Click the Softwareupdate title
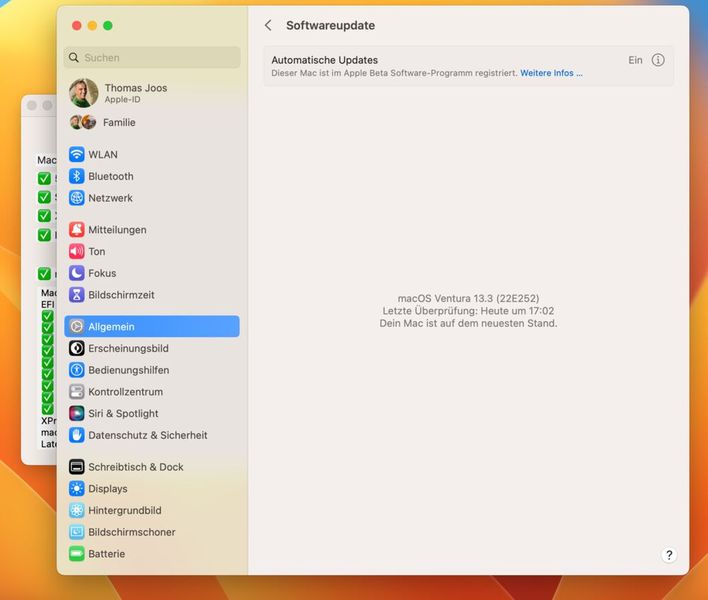708x600 pixels. pyautogui.click(x=331, y=25)
